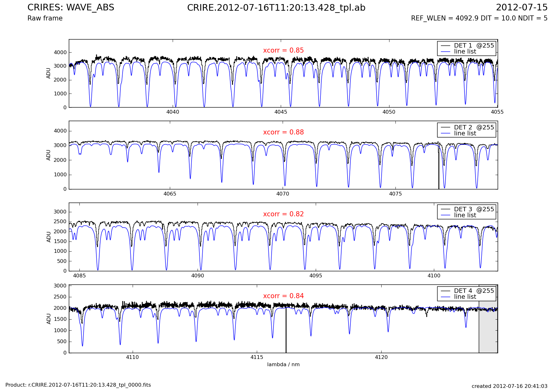Select the Product fits file name text

point(78,385)
